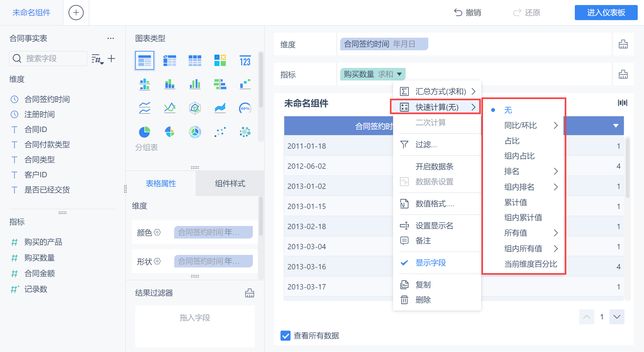Toggle the 查看所有数据 checkbox
Image resolution: width=644 pixels, height=352 pixels.
pos(286,336)
